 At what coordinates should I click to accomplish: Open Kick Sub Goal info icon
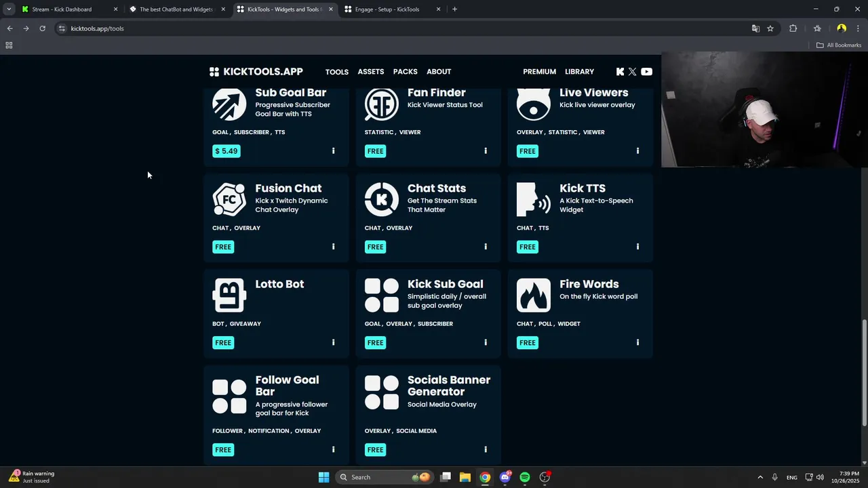(x=486, y=342)
